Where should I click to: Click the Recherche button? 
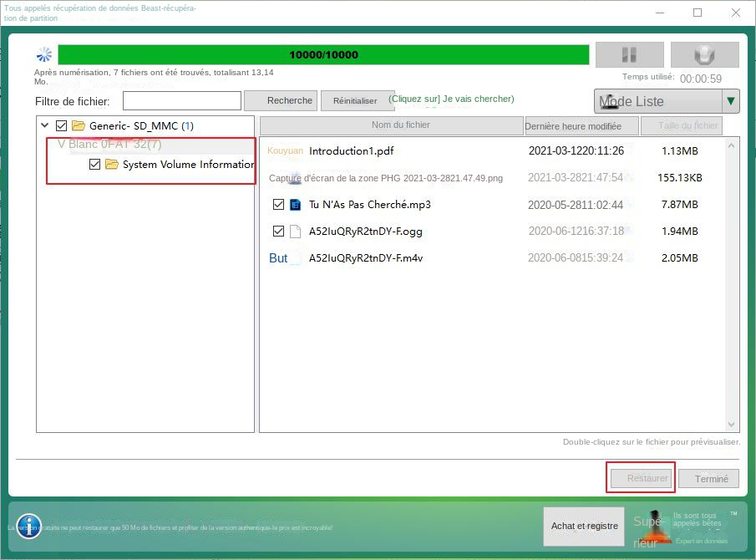click(281, 100)
